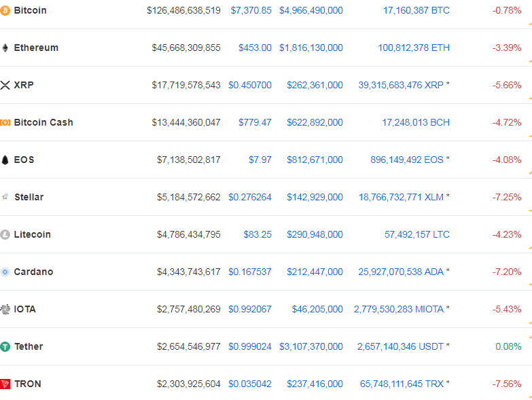Screen dimensions: 532x400
Task: Click Tether price $0.999024
Action: [x=250, y=346]
